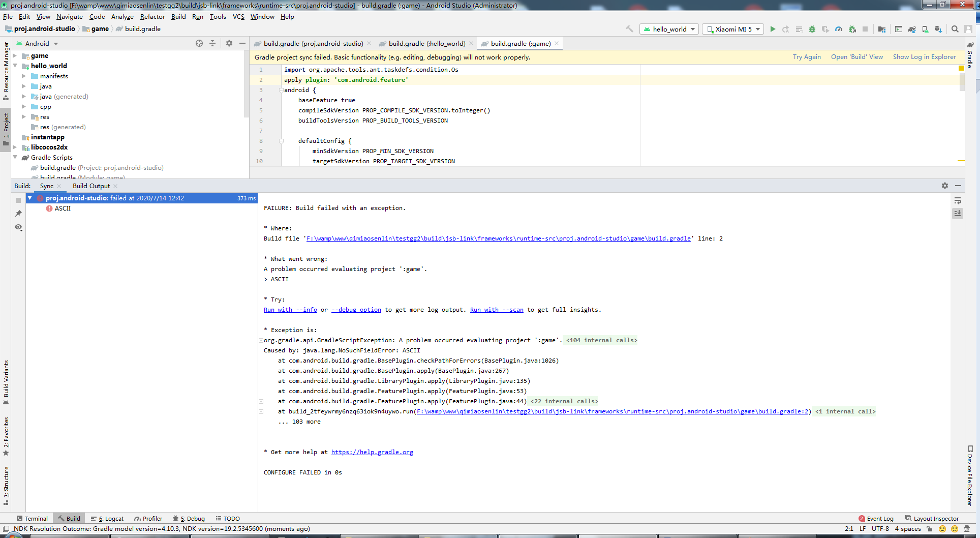Image resolution: width=980 pixels, height=538 pixels.
Task: Click the eye view options icon in Build
Action: [18, 227]
